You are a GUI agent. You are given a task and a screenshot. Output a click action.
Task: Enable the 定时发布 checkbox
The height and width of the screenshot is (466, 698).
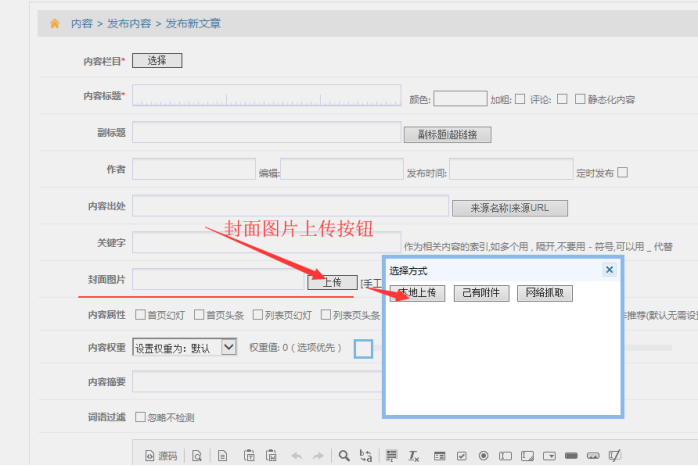(623, 172)
